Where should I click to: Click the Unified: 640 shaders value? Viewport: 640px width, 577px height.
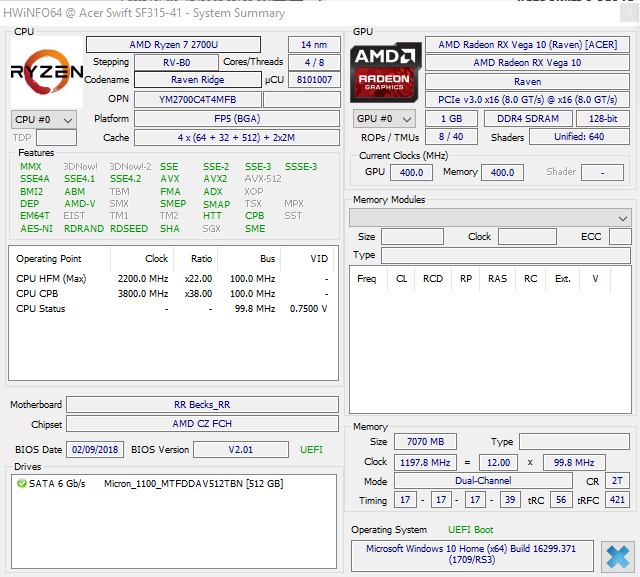pos(579,137)
